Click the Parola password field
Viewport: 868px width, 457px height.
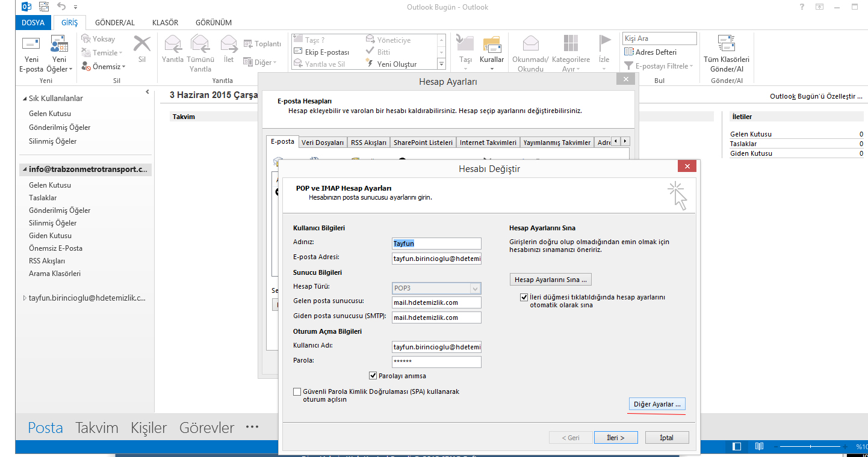pos(436,362)
